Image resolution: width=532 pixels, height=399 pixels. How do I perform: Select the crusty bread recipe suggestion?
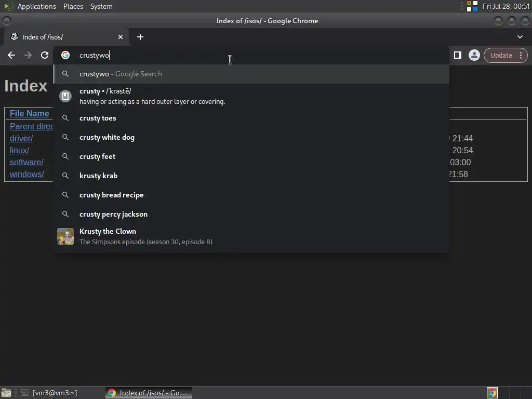pyautogui.click(x=251, y=195)
